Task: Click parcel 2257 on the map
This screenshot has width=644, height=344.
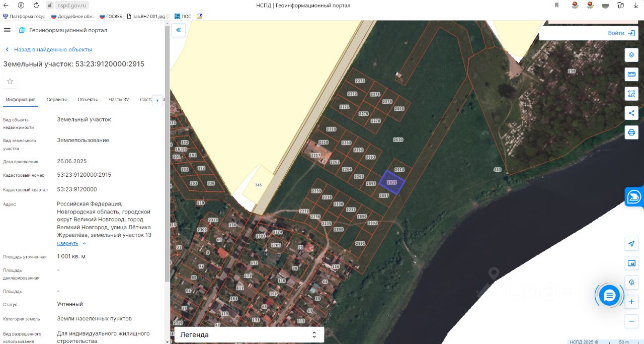Action: pyautogui.click(x=315, y=156)
